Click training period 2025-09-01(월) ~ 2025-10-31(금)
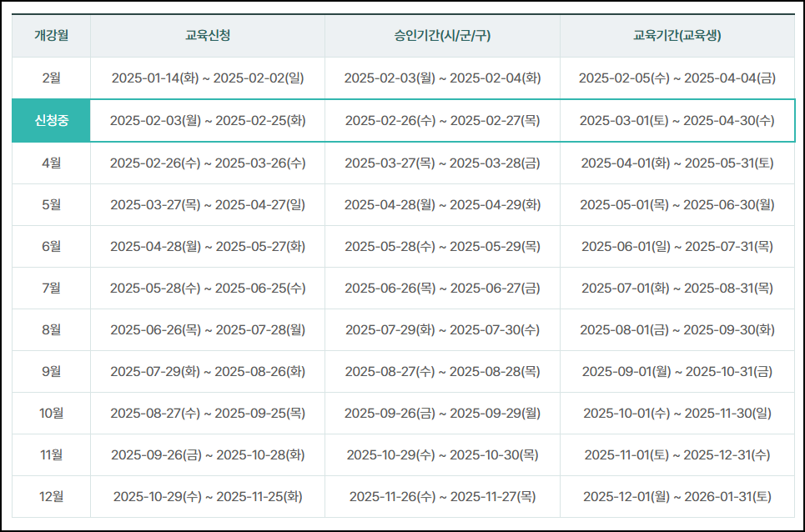The width and height of the screenshot is (805, 532). (677, 371)
